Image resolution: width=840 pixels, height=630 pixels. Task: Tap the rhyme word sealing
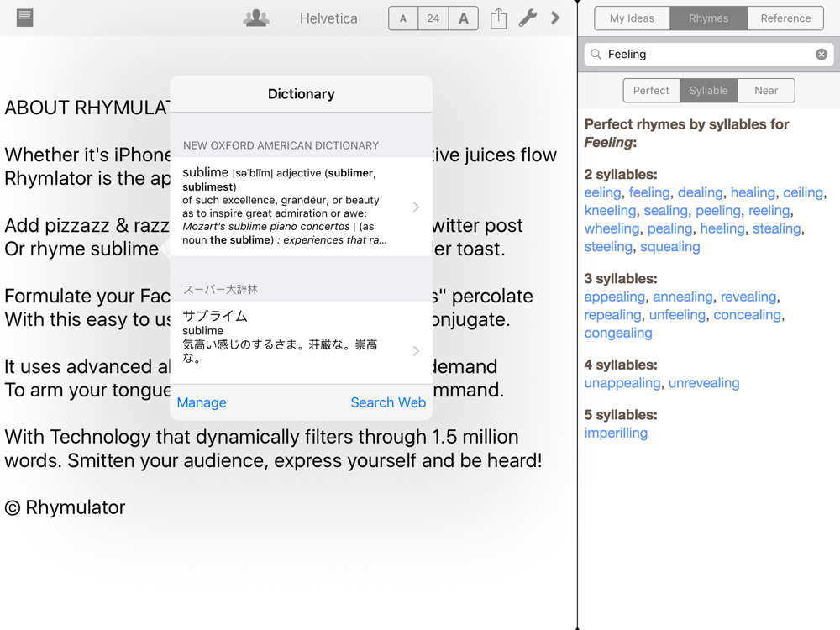click(666, 211)
